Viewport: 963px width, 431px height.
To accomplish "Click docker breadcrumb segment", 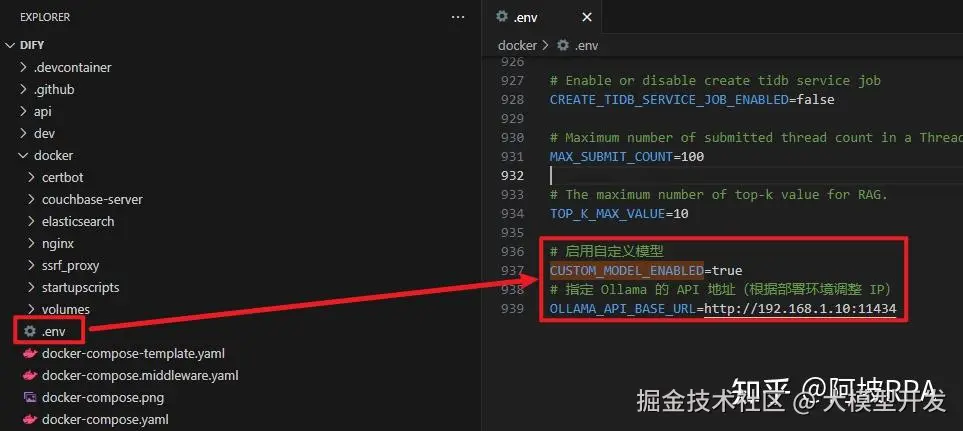I will pos(517,45).
